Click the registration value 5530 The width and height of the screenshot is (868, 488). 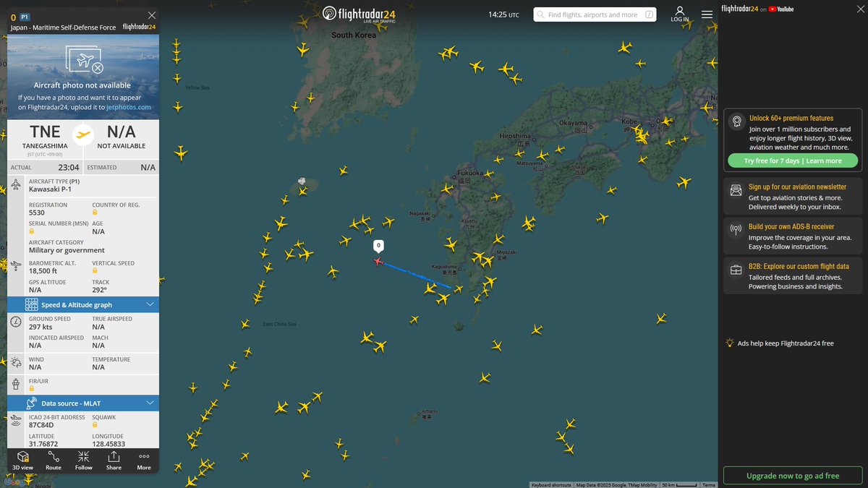37,213
